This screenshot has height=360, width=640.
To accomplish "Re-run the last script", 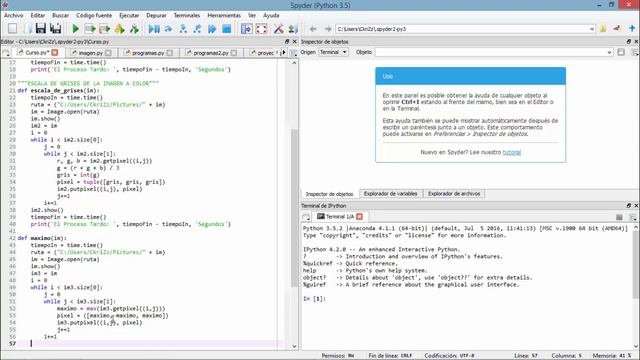I will [134, 29].
